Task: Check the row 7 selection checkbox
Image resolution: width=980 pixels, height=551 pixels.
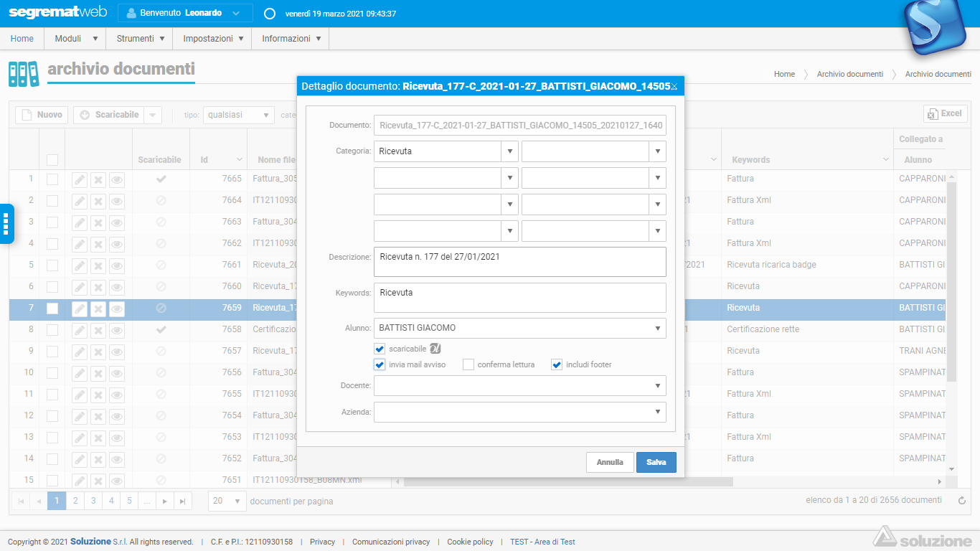Action: (52, 308)
